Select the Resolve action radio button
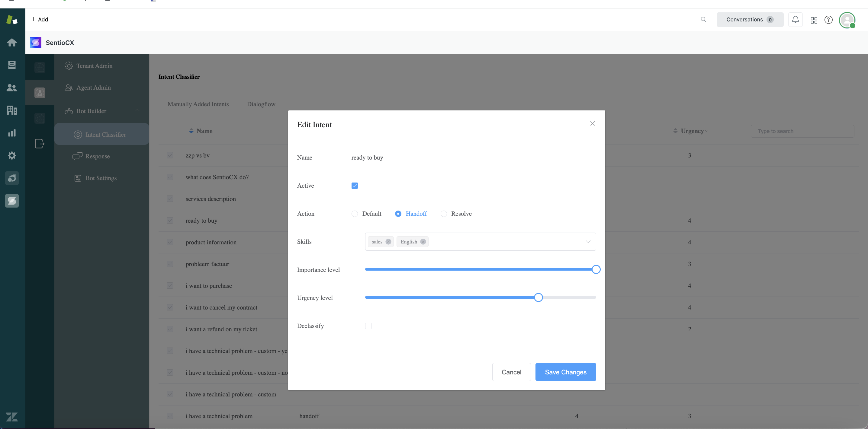868x429 pixels. 444,214
